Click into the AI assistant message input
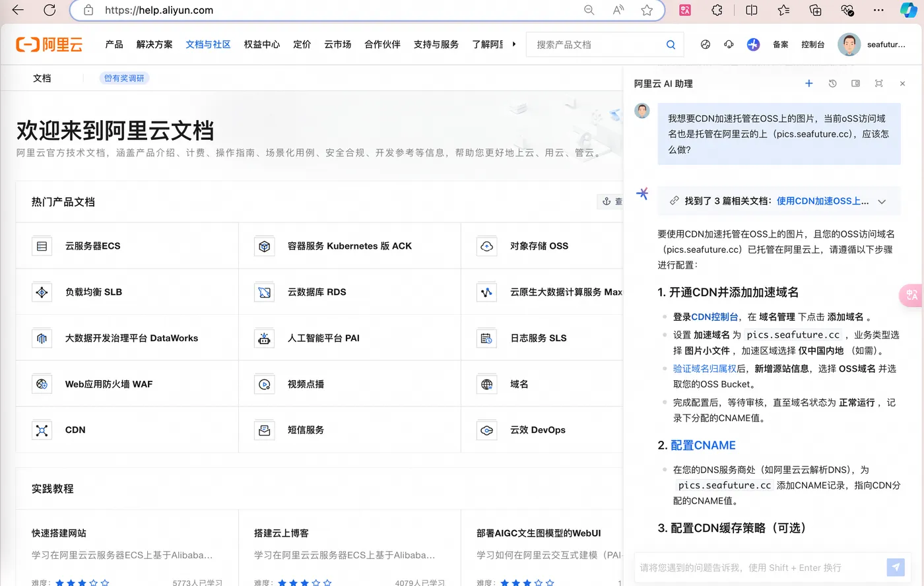The image size is (924, 586). pyautogui.click(x=759, y=567)
